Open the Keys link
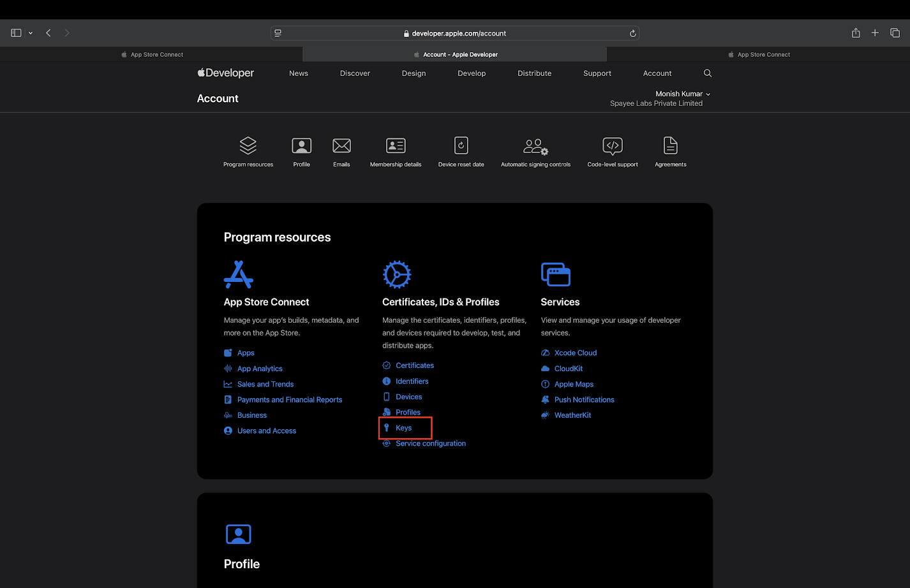The width and height of the screenshot is (910, 588). click(x=403, y=428)
